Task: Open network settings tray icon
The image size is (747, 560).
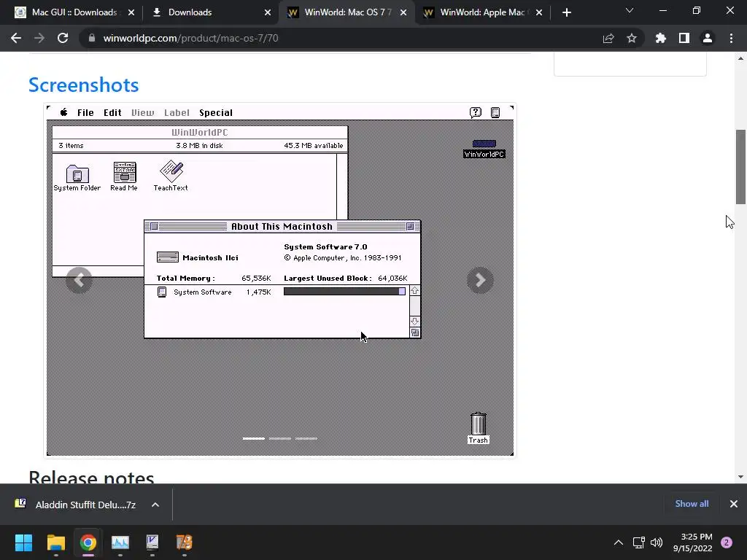Action: click(638, 542)
